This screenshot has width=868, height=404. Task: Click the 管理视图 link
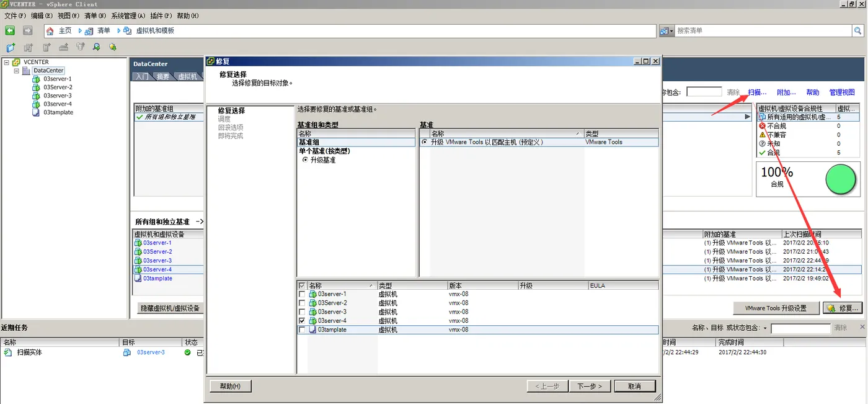(842, 92)
